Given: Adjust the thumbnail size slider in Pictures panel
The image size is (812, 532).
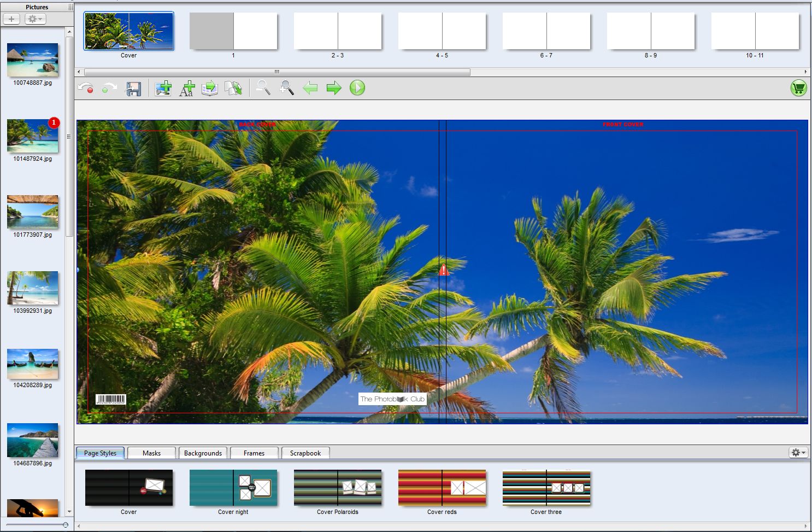Looking at the screenshot, I should [66, 525].
